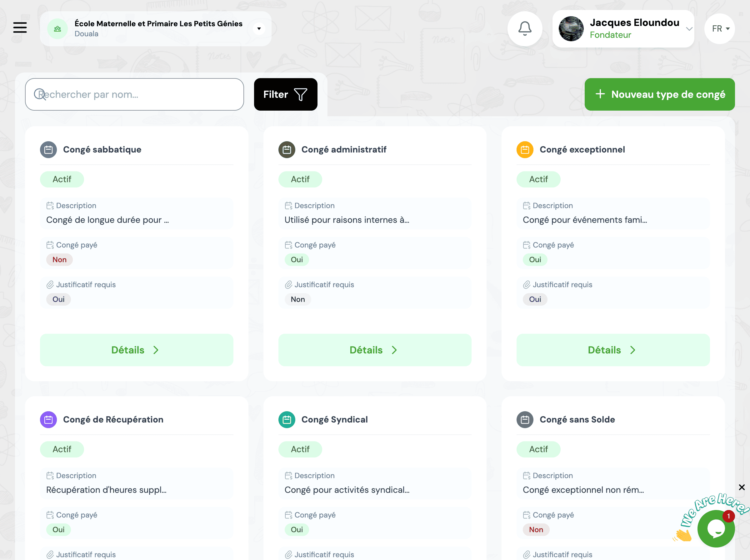Open the WhatsApp-style chat widget
Viewport: 750px width, 560px height.
coord(716,528)
